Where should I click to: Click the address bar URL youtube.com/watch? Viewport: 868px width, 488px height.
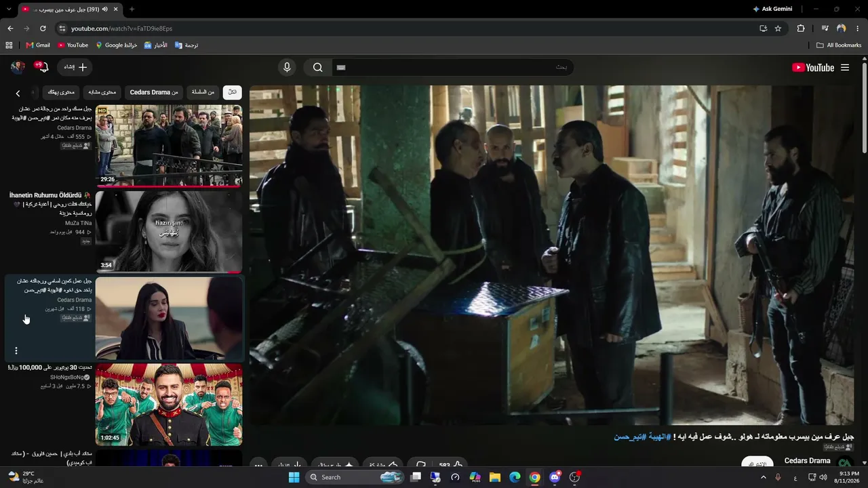(121, 28)
